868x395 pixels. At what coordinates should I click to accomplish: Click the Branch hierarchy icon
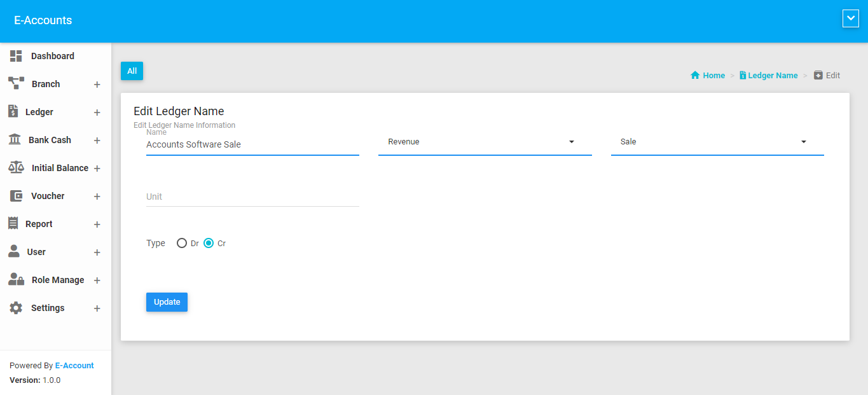16,83
